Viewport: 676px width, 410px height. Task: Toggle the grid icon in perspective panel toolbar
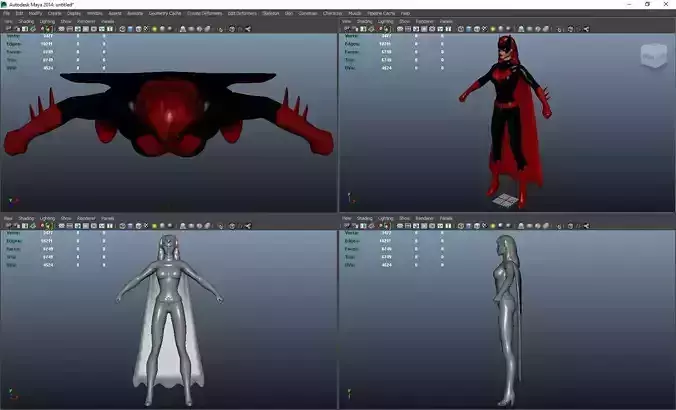pos(400,29)
